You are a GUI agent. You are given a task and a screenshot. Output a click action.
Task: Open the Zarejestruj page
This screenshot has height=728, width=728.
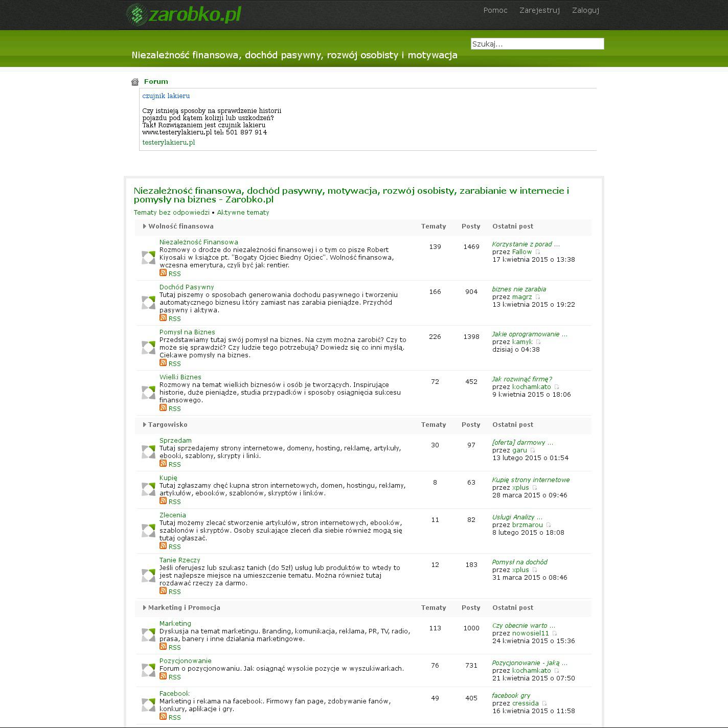(539, 10)
